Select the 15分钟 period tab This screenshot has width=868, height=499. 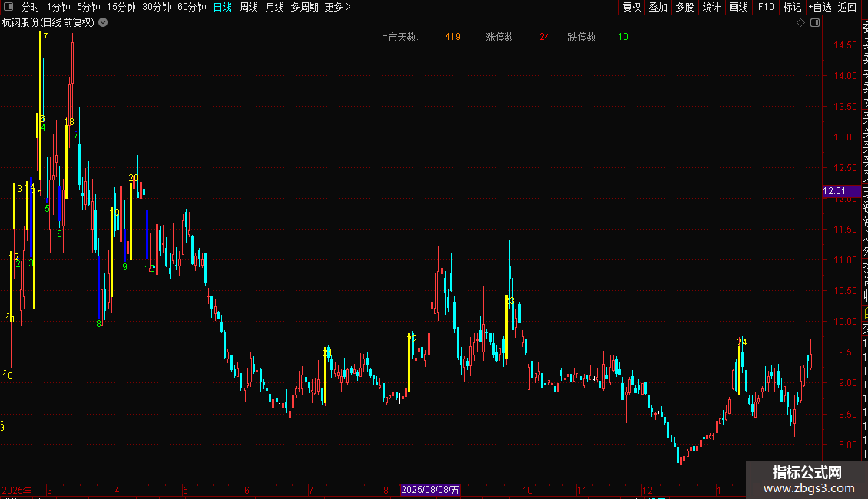[121, 7]
